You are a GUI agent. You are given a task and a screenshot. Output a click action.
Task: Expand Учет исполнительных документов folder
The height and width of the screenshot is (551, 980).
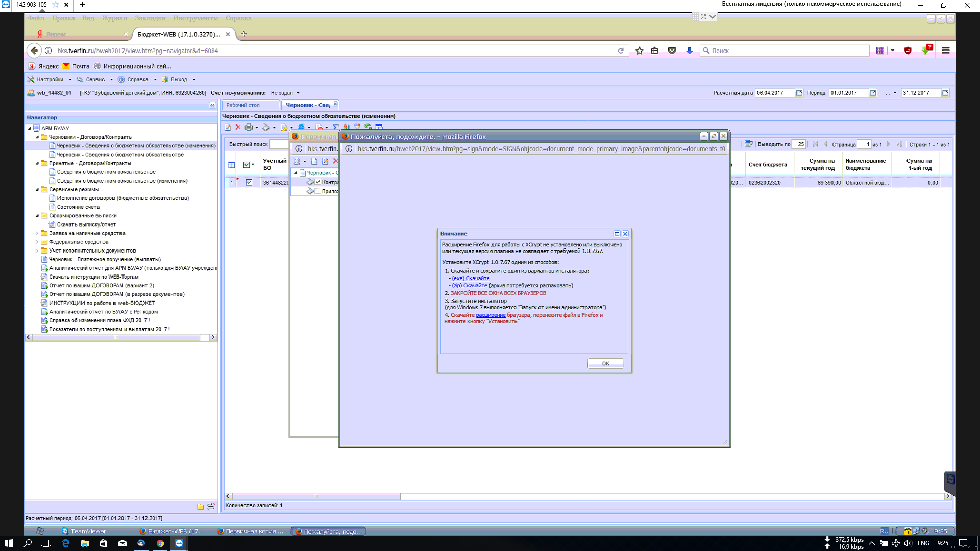point(37,251)
